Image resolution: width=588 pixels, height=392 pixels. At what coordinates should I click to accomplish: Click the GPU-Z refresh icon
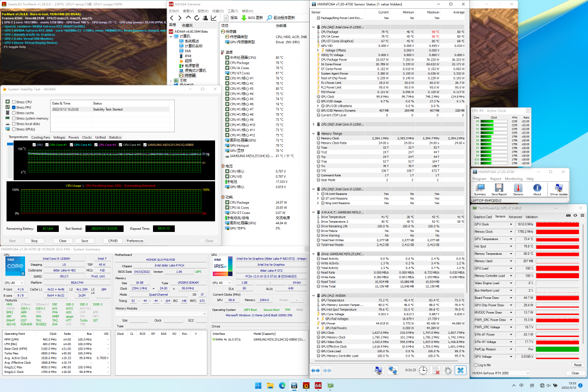tap(575, 216)
